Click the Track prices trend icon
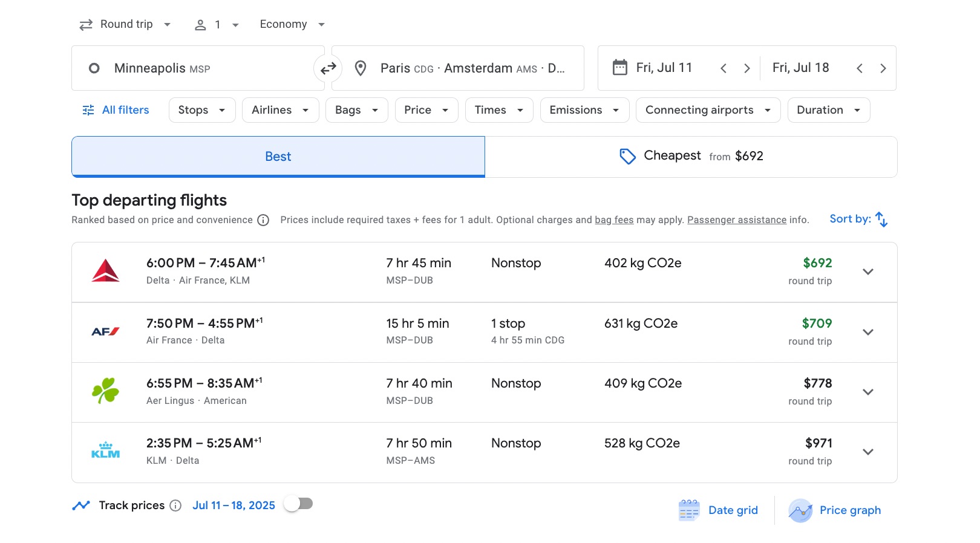This screenshot has height=543, width=980. click(x=81, y=506)
